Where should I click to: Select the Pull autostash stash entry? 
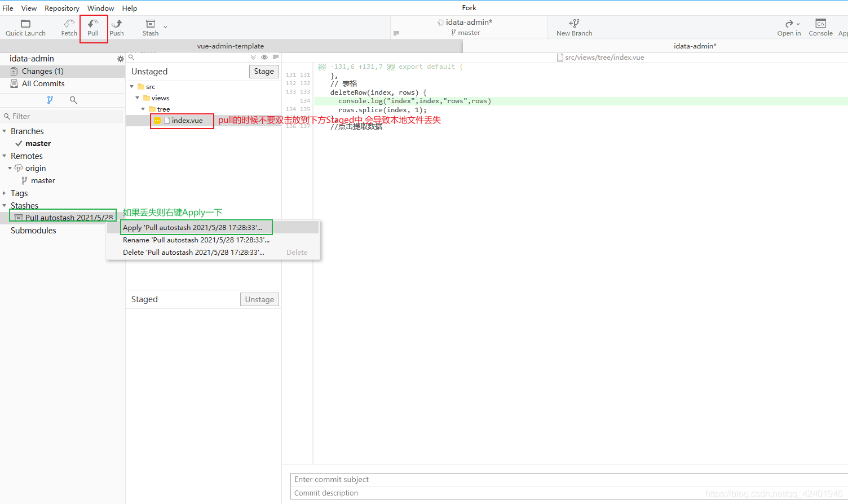click(x=63, y=217)
